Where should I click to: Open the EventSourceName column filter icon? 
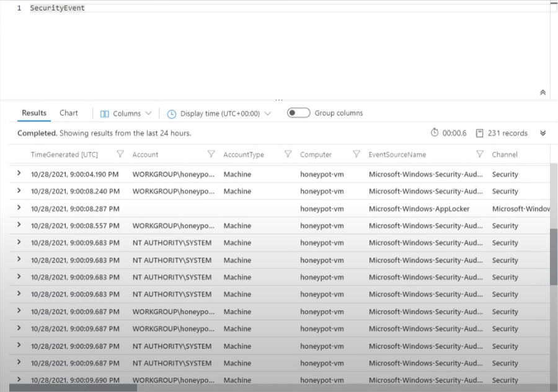coord(479,154)
